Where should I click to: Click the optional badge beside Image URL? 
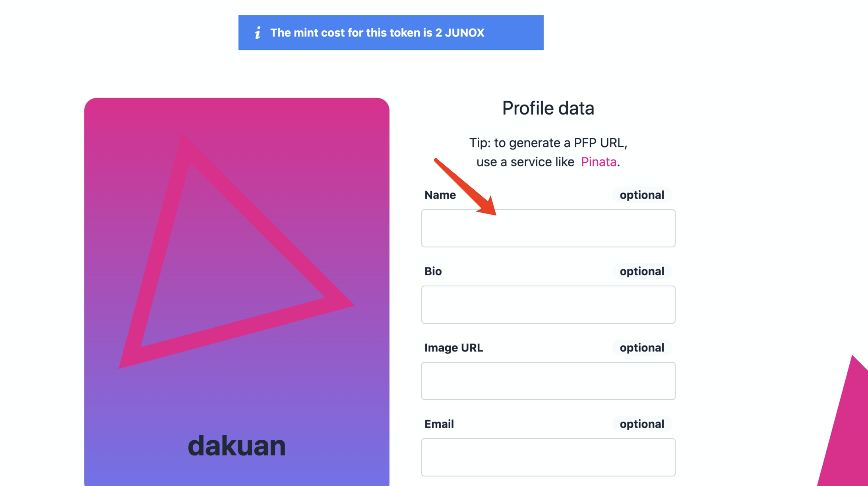(x=641, y=348)
